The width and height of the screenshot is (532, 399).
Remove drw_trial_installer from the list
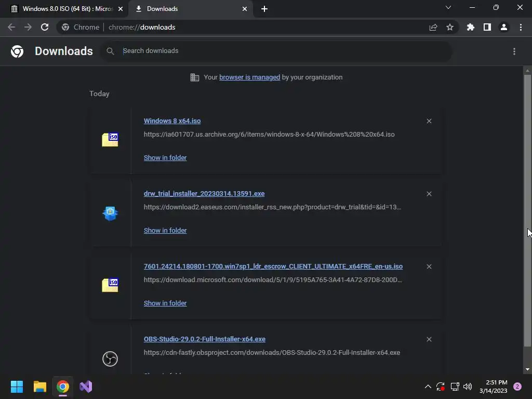coord(429,194)
